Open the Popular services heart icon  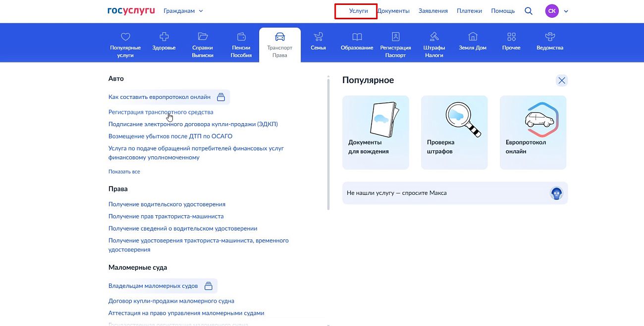(x=125, y=37)
